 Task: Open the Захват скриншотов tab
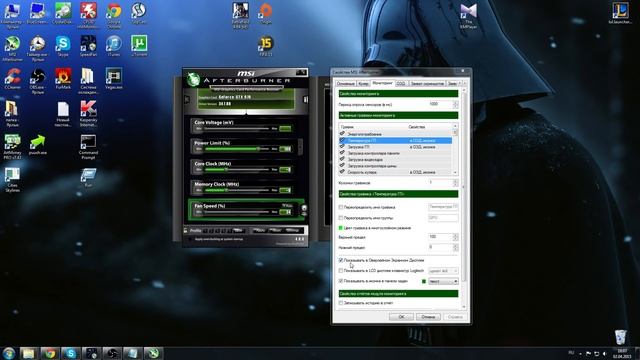coord(427,83)
